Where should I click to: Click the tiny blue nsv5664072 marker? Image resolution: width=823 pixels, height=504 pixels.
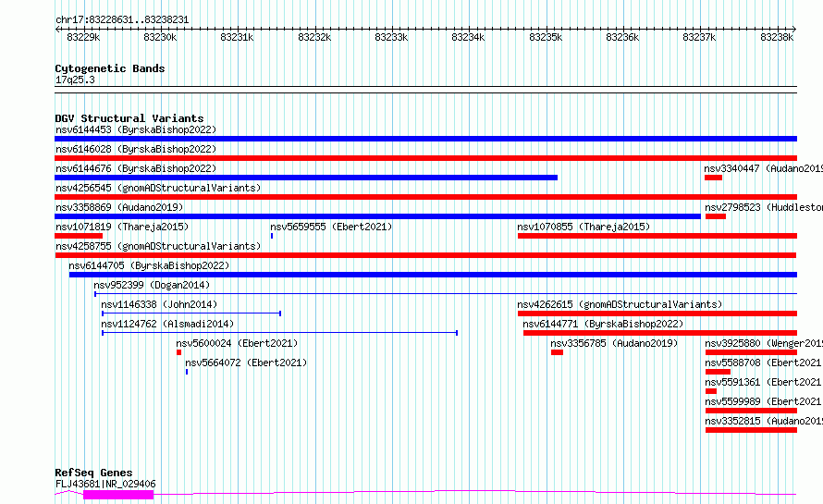pyautogui.click(x=187, y=372)
